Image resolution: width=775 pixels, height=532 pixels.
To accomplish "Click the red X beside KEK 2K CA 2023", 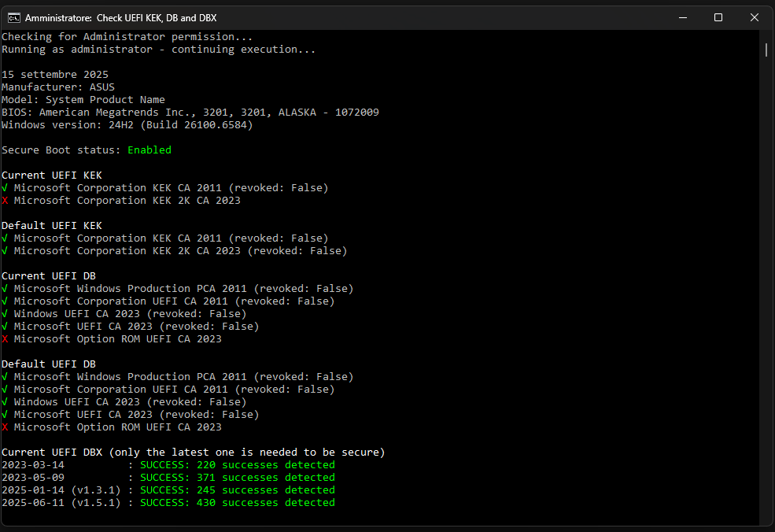I will click(x=5, y=201).
